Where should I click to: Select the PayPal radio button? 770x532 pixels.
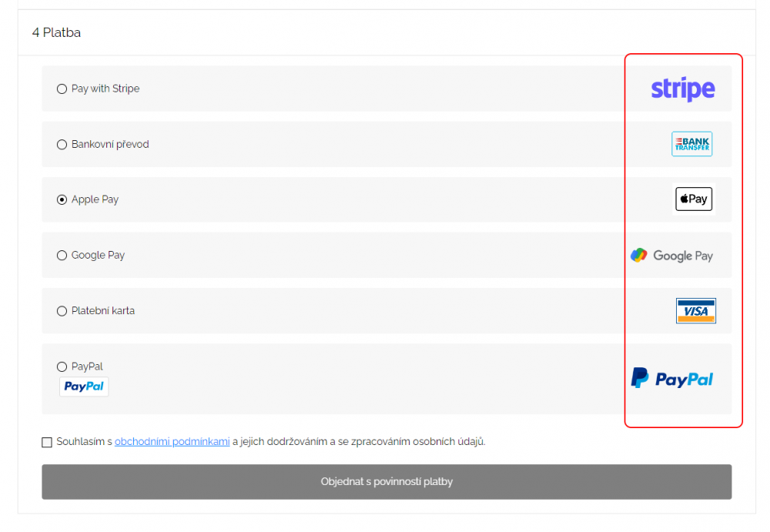coord(62,367)
